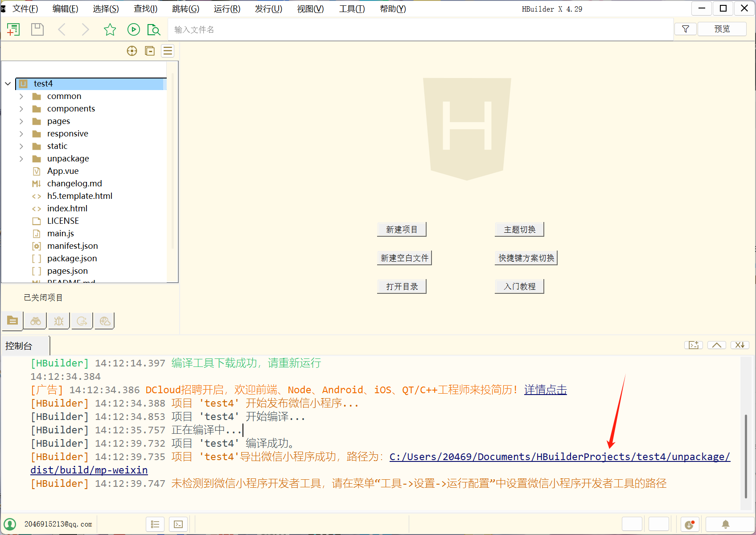Open the 选择(S) menu
This screenshot has width=756, height=535.
[106, 9]
